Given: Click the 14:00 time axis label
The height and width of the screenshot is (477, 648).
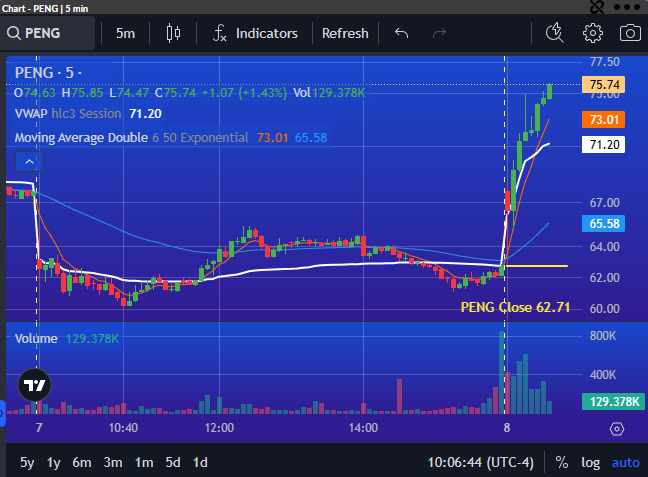Looking at the screenshot, I should tap(363, 427).
